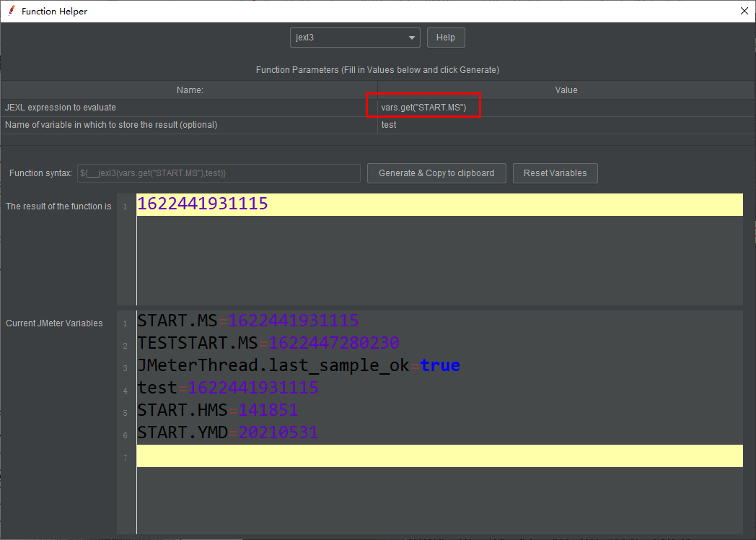The height and width of the screenshot is (540, 756).
Task: Open the jexl3 function dropdown
Action: coord(355,38)
